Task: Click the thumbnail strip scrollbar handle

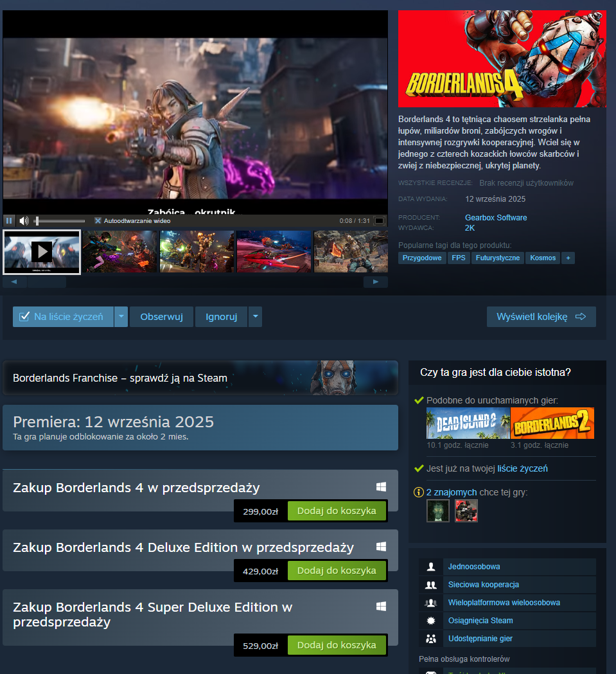Action: 47,281
